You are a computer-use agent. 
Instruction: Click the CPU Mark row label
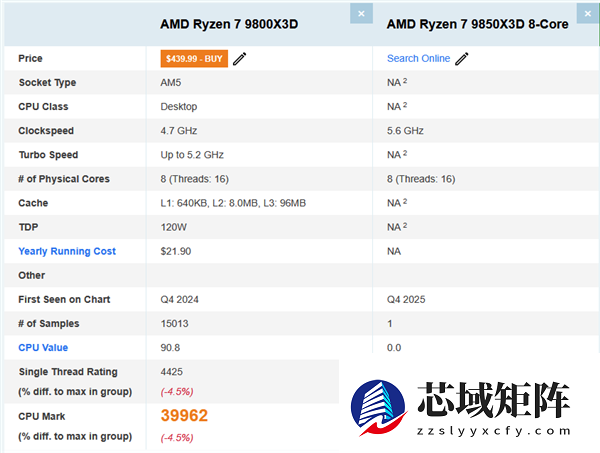click(x=42, y=416)
